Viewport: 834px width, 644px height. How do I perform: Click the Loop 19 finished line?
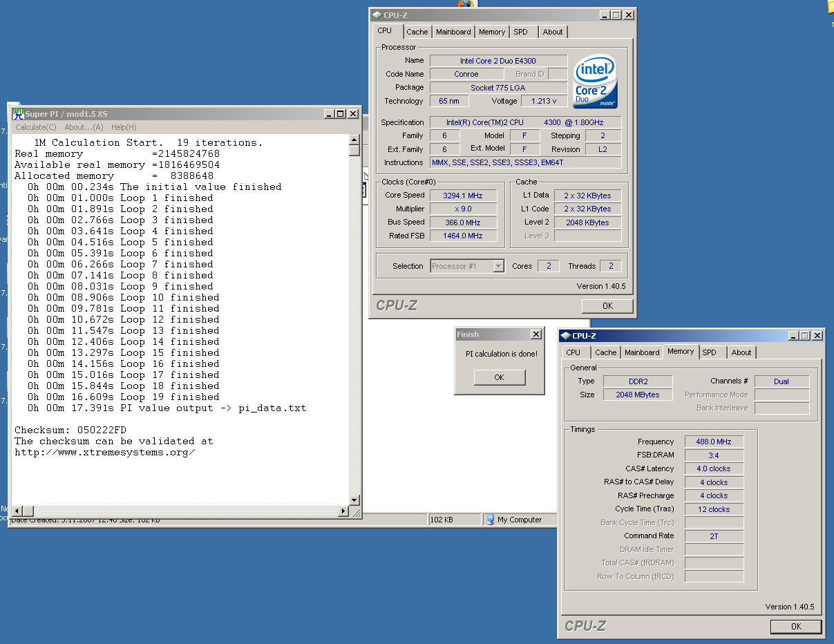tap(124, 397)
